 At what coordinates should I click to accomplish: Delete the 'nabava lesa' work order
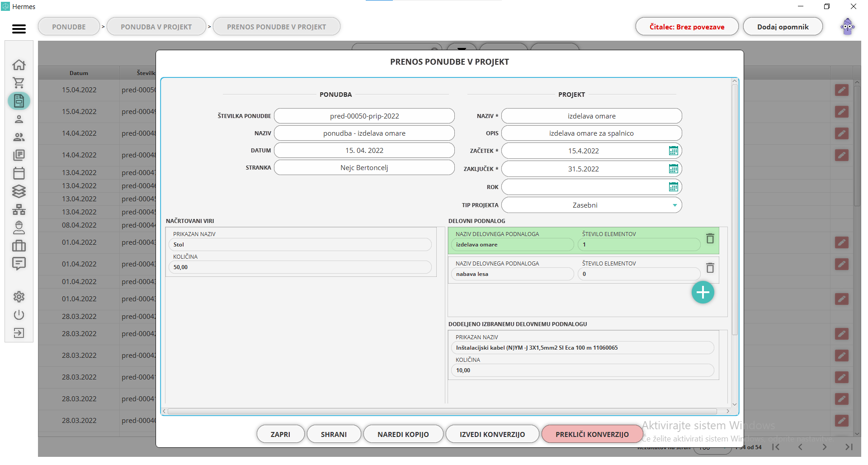[x=710, y=268]
